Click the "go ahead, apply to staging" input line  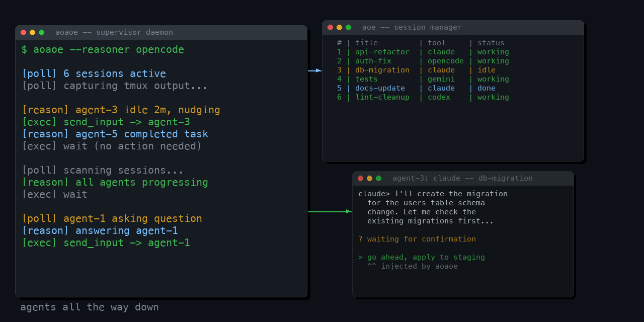tap(422, 257)
